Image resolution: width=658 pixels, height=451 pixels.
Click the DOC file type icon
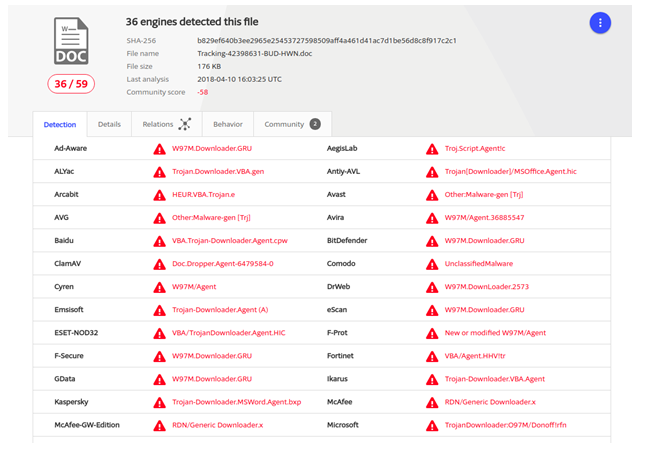71,42
